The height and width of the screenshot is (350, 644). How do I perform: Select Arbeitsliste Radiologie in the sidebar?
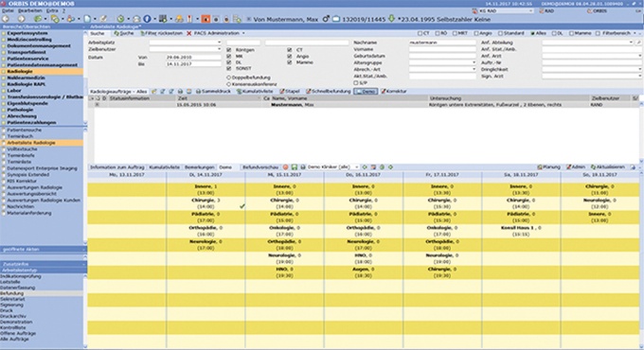(x=31, y=143)
